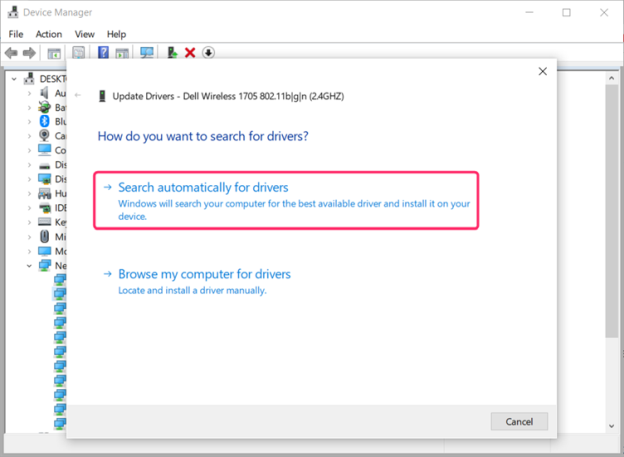
Task: Click the scrollbar up arrow in device tree
Action: pyautogui.click(x=612, y=78)
